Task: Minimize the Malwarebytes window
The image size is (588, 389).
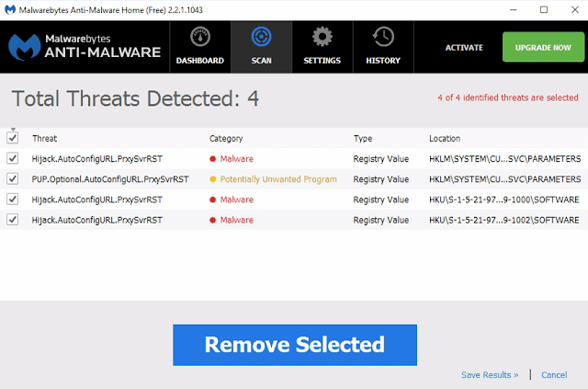Action: pyautogui.click(x=514, y=10)
